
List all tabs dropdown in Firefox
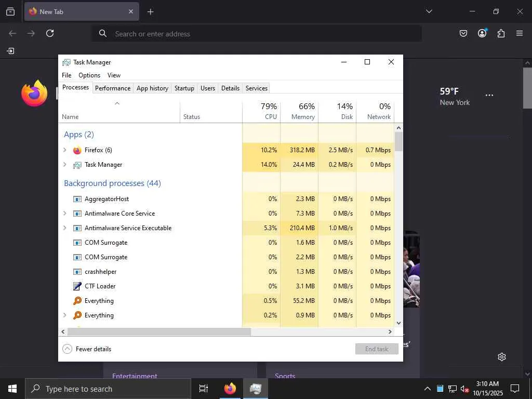(x=429, y=11)
